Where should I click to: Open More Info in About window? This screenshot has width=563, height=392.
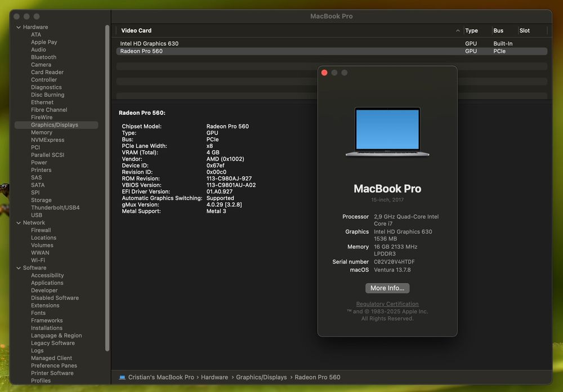(x=387, y=288)
